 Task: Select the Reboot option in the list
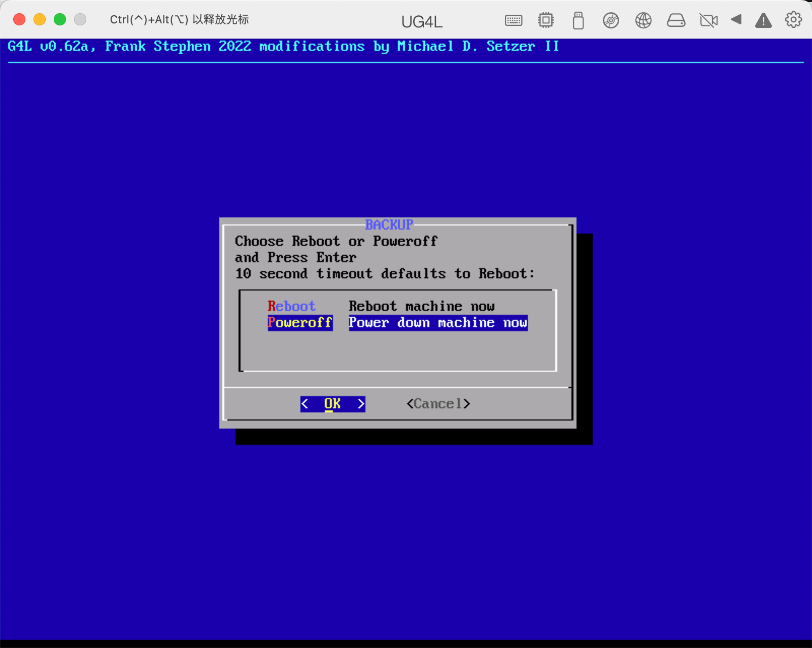point(291,306)
